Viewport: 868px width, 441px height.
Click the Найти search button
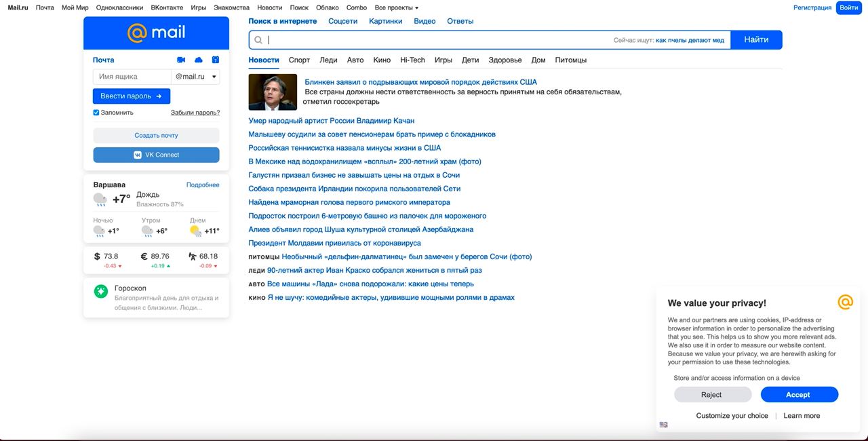click(756, 40)
